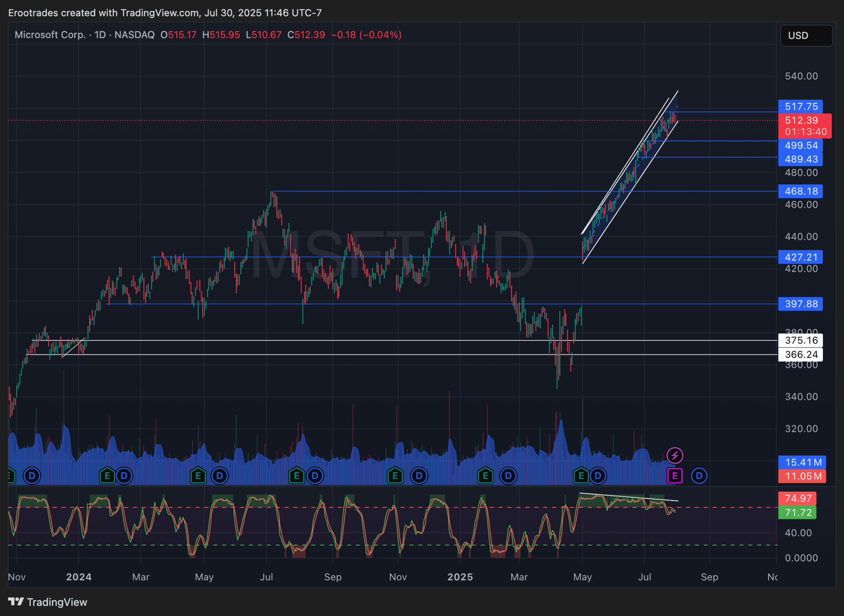Click the 468.18 horizontal line label
The width and height of the screenshot is (844, 616).
pos(800,191)
